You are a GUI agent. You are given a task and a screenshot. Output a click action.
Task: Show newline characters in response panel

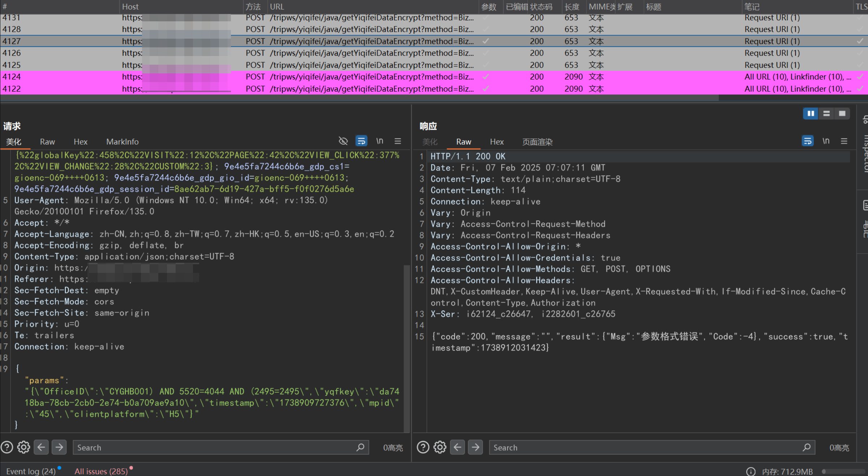[826, 141]
